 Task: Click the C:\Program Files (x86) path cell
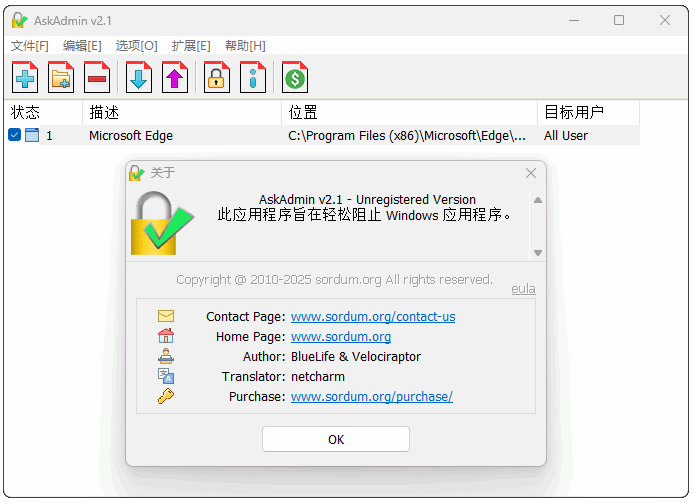[406, 136]
